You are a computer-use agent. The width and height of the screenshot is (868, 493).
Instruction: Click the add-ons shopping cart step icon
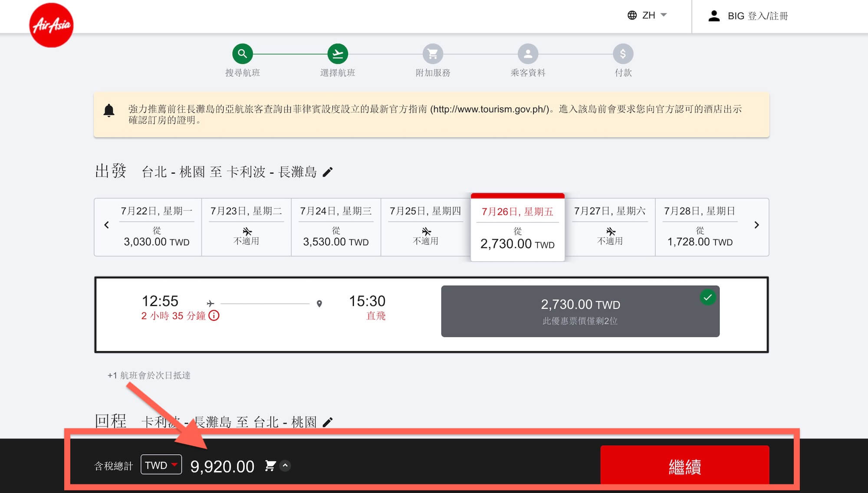tap(433, 54)
